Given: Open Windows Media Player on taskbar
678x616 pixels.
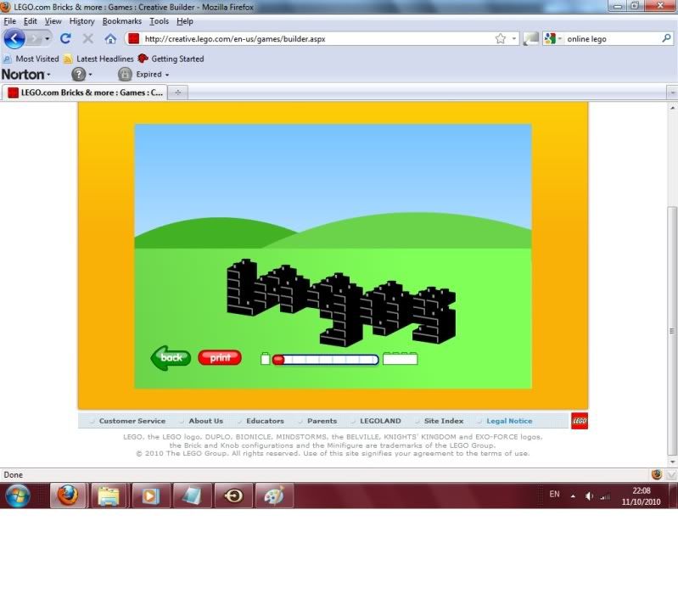Looking at the screenshot, I should point(150,496).
